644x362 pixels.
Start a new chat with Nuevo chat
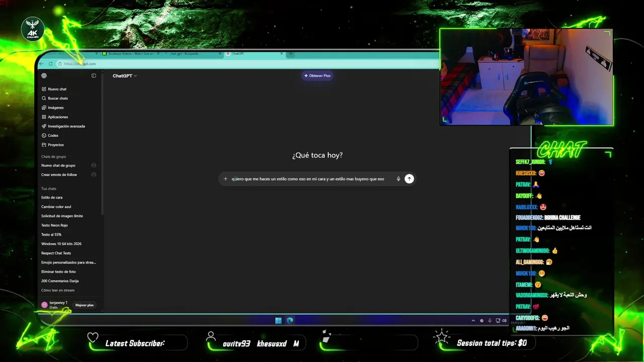point(54,89)
